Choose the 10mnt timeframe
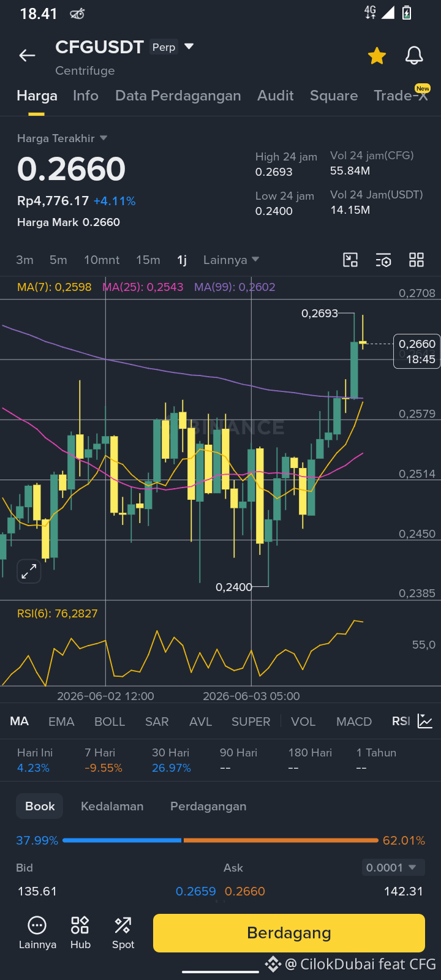This screenshot has width=441, height=980. 102,260
